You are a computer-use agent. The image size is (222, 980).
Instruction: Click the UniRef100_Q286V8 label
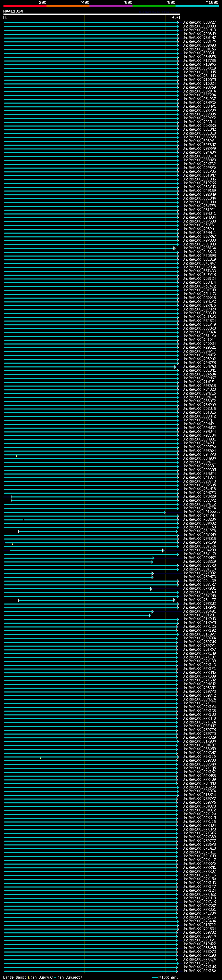pyautogui.click(x=199, y=844)
